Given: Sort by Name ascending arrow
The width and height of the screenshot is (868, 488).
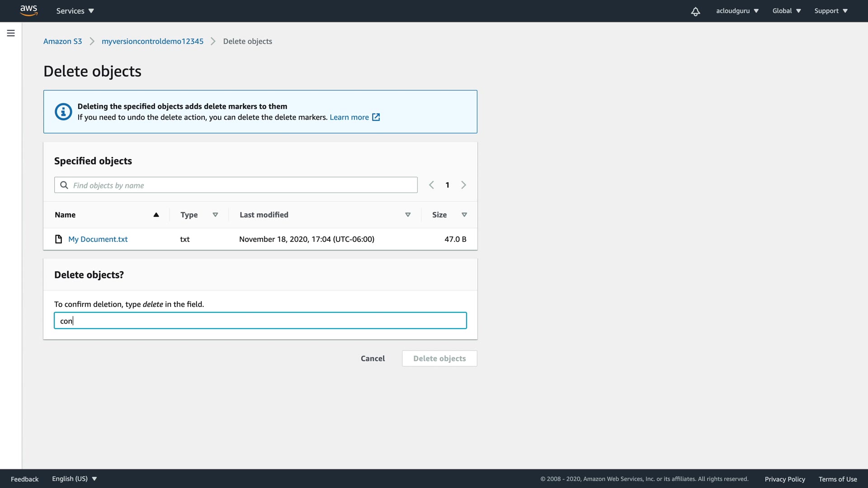Looking at the screenshot, I should [156, 215].
